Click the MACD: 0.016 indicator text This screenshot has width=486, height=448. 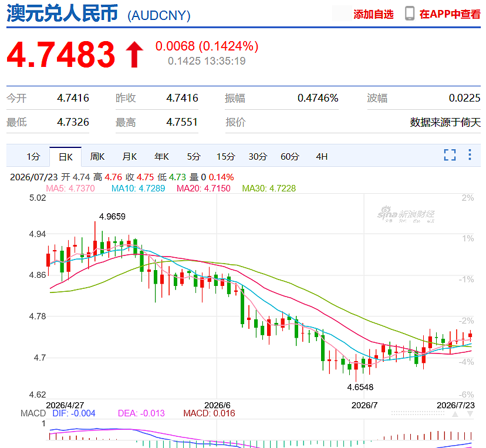(x=209, y=413)
